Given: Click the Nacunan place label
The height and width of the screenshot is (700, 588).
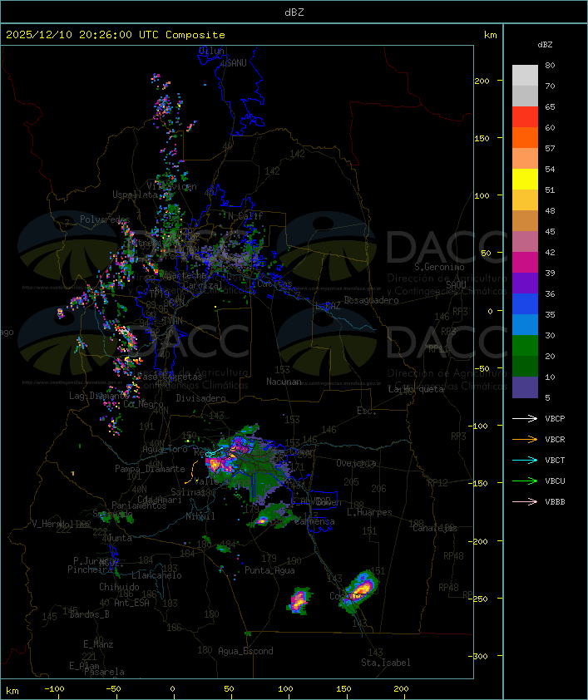Looking at the screenshot, I should tap(284, 382).
